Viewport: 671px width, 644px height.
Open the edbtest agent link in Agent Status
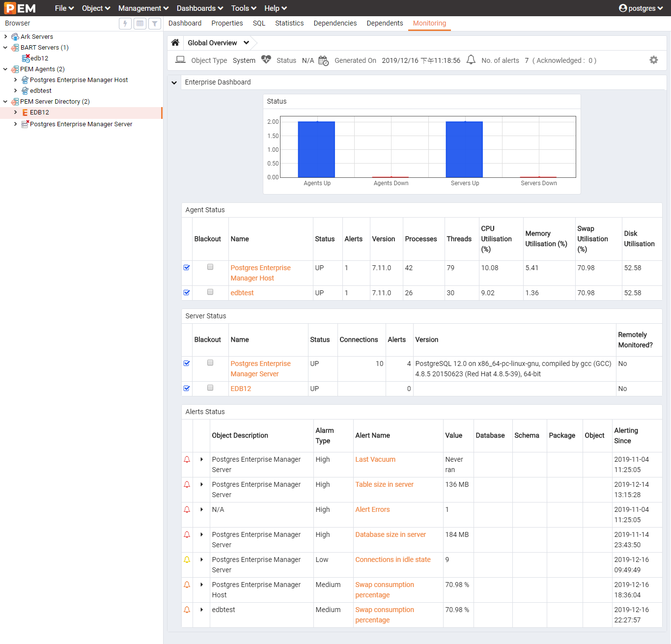tap(242, 293)
